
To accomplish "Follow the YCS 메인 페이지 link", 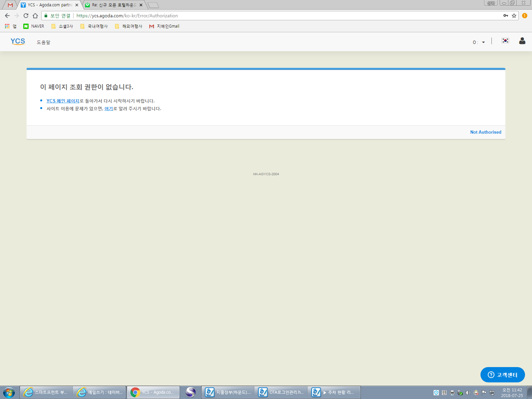I will pyautogui.click(x=63, y=101).
